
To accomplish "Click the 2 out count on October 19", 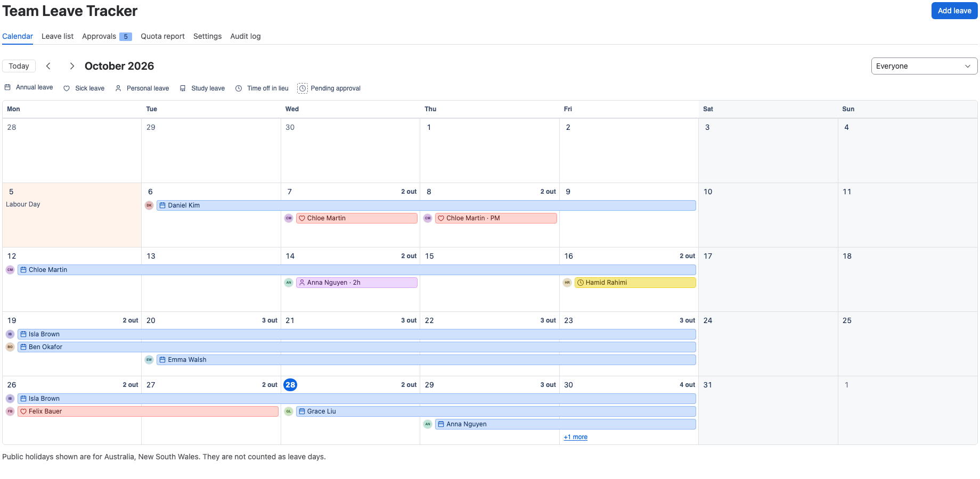I will click(x=130, y=320).
